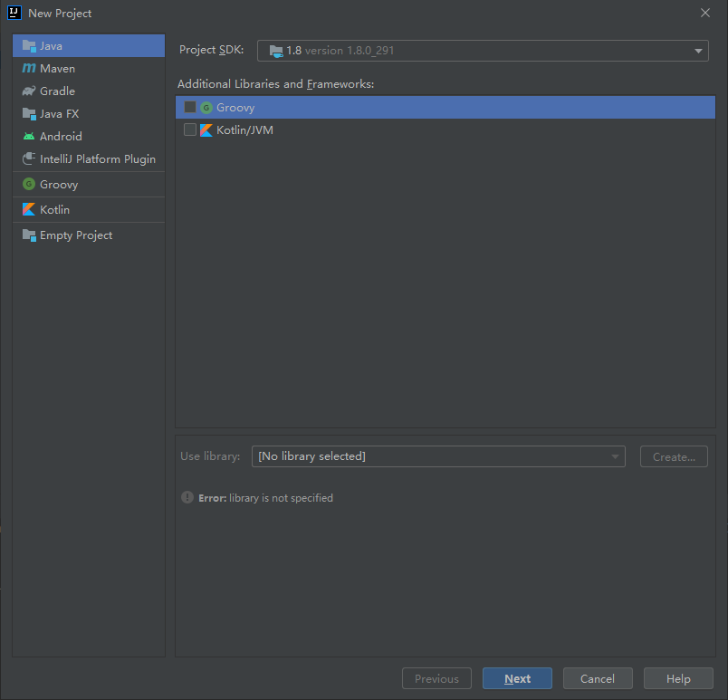728x700 pixels.
Task: Open Help for the New Project dialog
Action: coord(678,678)
